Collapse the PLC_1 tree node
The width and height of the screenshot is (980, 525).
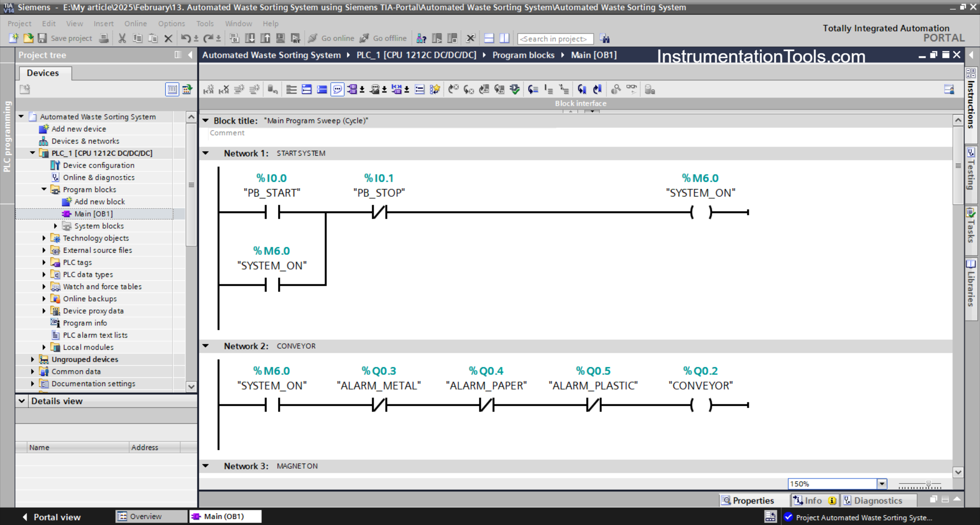coord(33,153)
